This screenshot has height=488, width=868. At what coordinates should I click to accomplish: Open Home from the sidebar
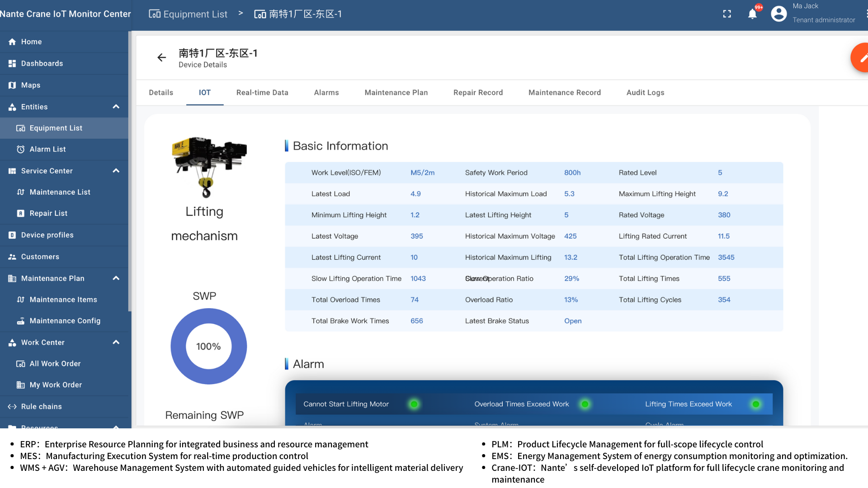tap(31, 42)
